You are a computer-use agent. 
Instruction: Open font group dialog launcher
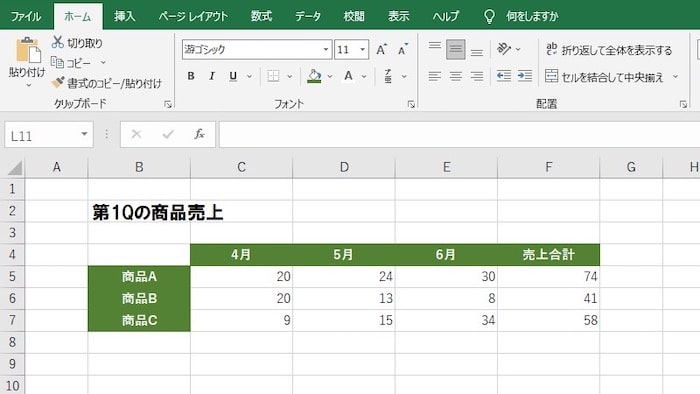[x=411, y=104]
